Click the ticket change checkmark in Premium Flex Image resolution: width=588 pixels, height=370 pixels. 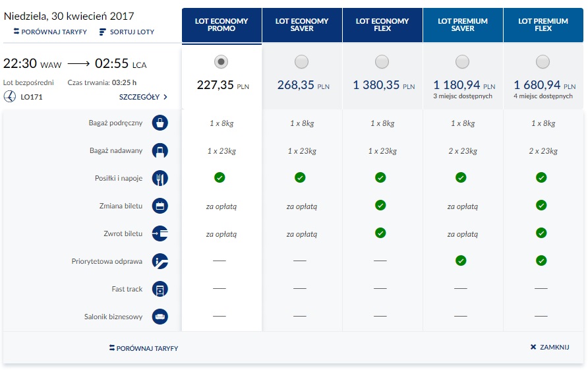541,205
